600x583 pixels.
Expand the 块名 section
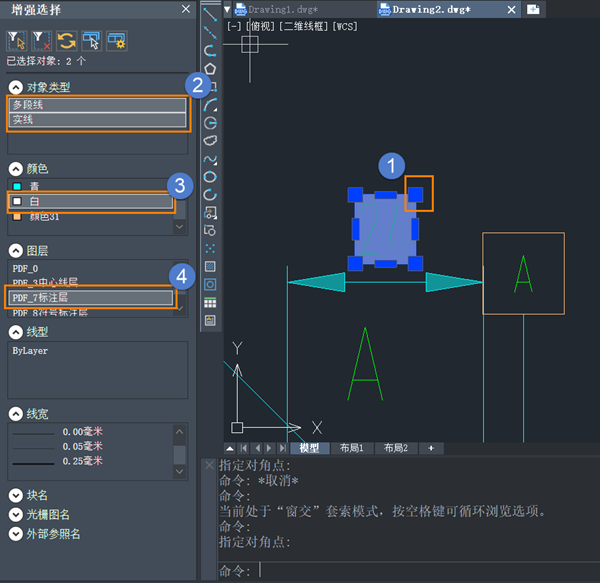[x=15, y=495]
